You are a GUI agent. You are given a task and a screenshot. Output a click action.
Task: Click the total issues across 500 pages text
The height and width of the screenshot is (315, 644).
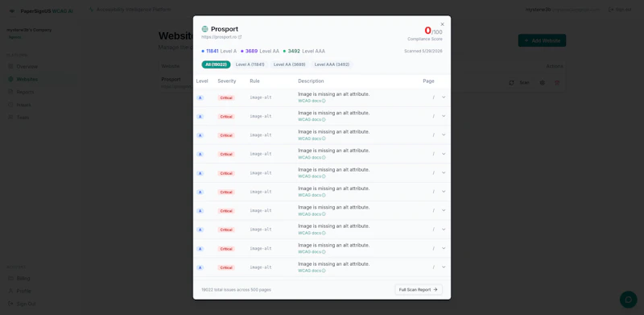pos(236,289)
